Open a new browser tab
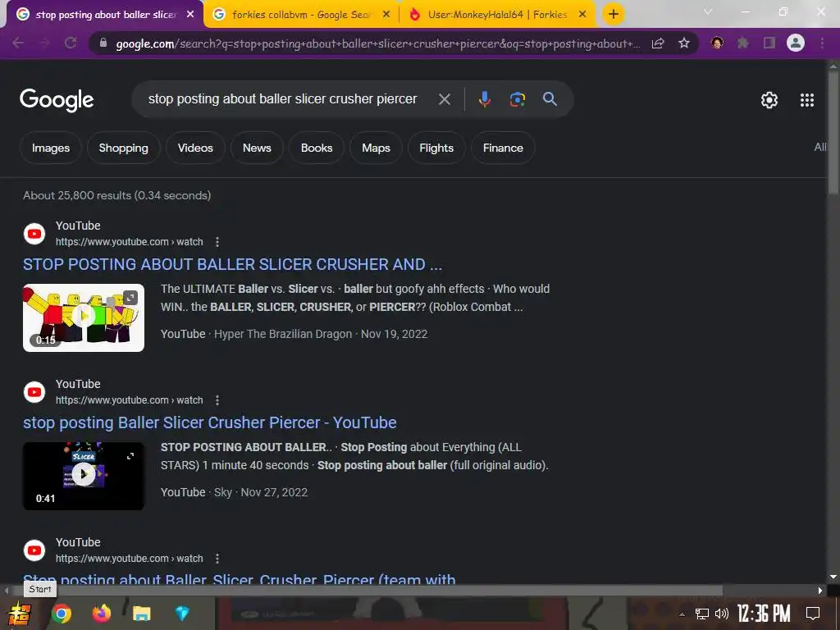Screen dimensions: 840x630 point(614,14)
